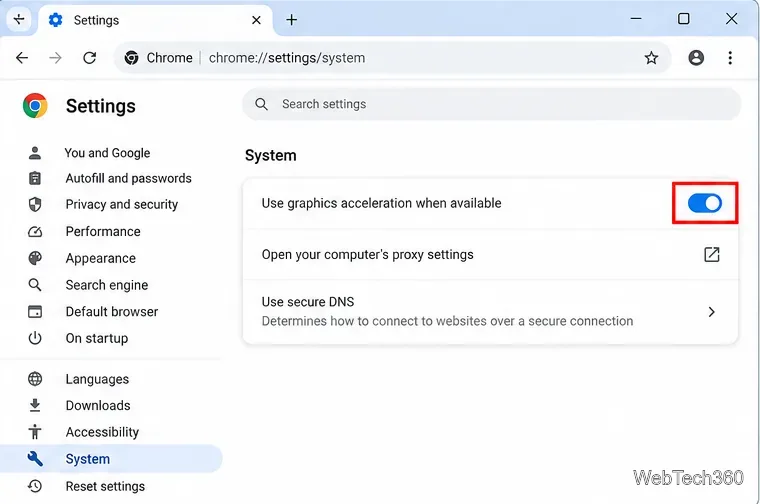Open Chrome's three-dot menu
760x504 pixels.
[x=730, y=58]
